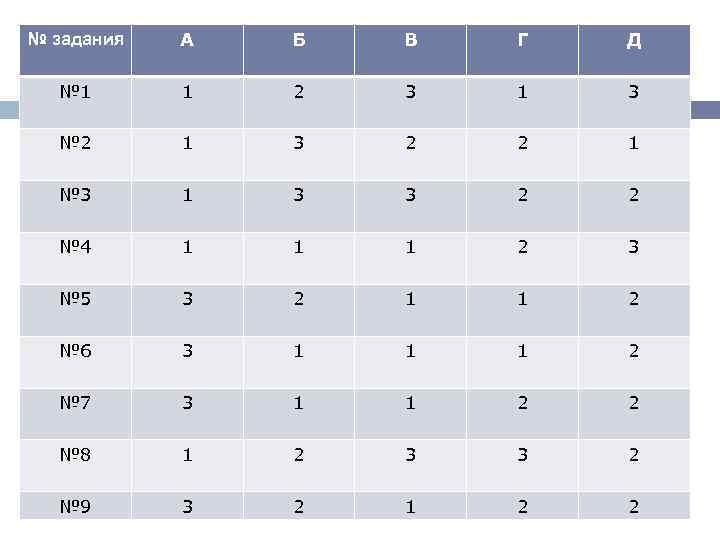Click row label №9
The image size is (720, 540).
[x=76, y=505]
